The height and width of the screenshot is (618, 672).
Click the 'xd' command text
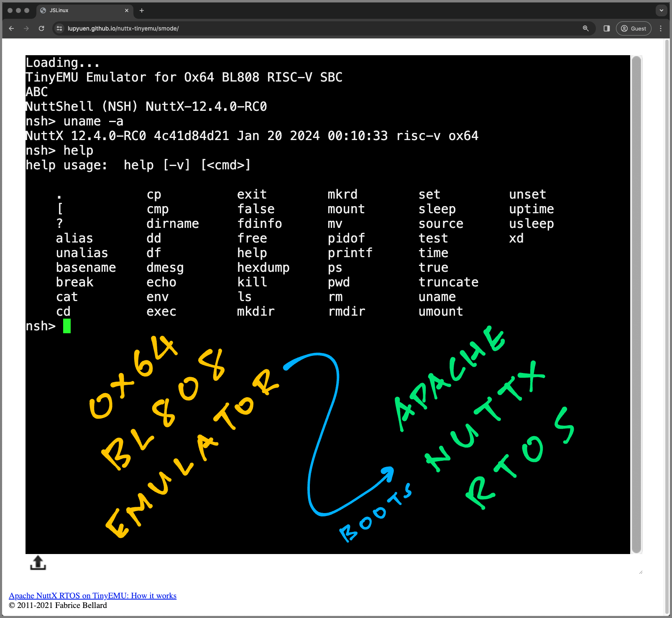(516, 238)
